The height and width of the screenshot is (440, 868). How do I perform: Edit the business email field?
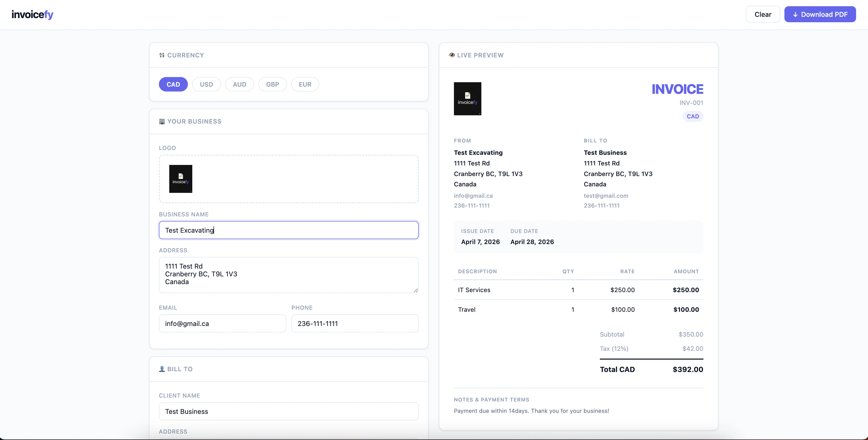(222, 323)
